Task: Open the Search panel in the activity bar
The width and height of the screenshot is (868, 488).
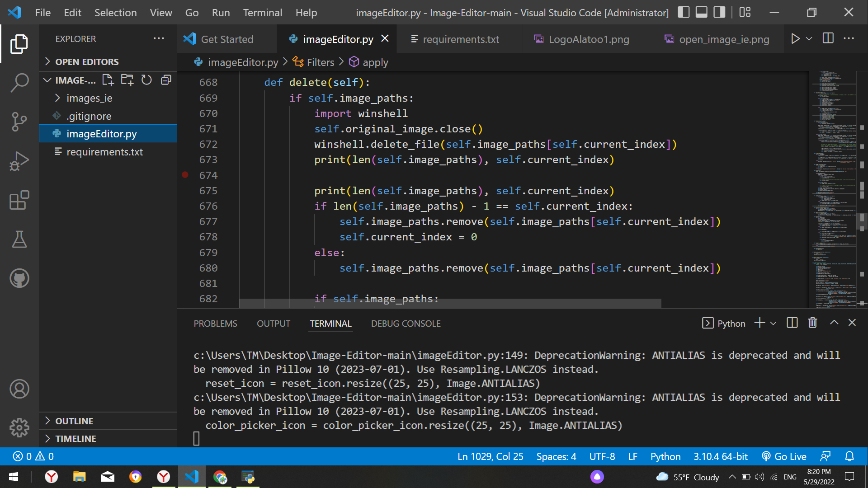Action: (x=19, y=82)
